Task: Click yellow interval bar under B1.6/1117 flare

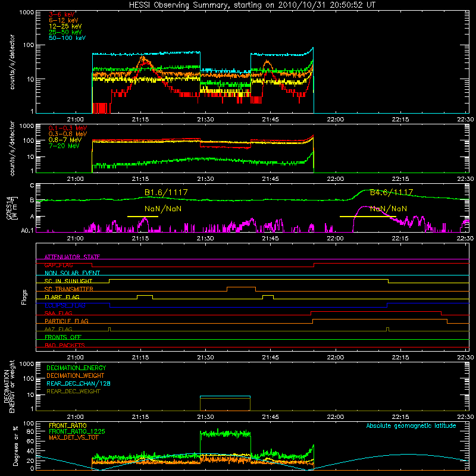Action: pos(143,217)
